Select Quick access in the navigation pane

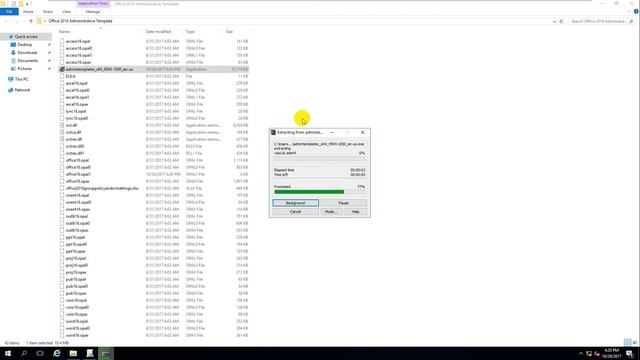pyautogui.click(x=26, y=37)
